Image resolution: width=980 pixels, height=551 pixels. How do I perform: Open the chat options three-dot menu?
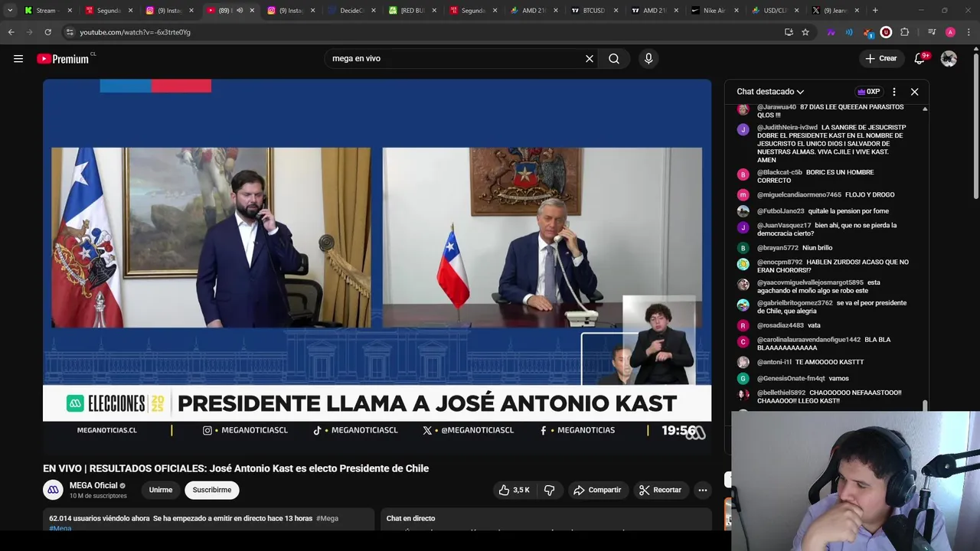click(x=893, y=92)
